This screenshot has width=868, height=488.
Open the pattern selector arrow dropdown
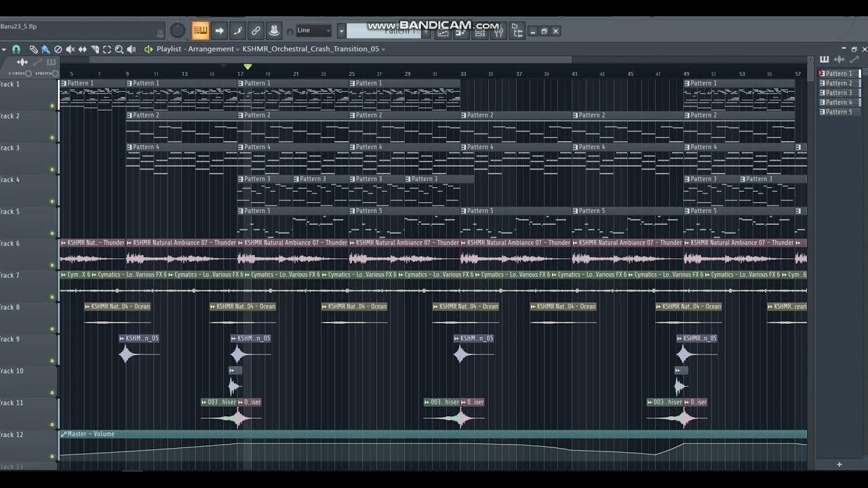(341, 31)
